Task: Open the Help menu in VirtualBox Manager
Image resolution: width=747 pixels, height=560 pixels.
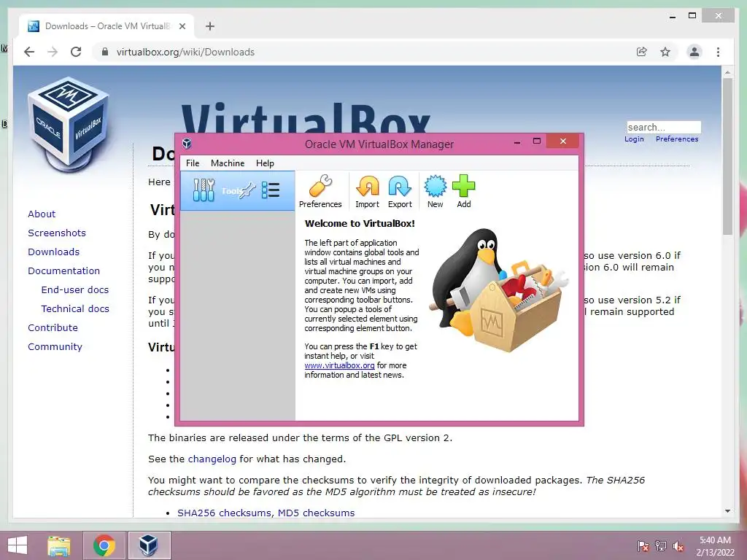Action: (x=265, y=163)
